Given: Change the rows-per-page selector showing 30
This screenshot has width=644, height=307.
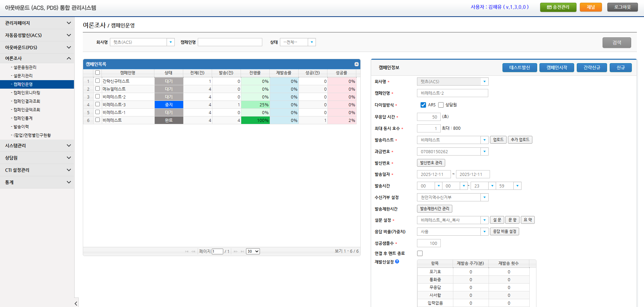Looking at the screenshot, I should point(253,251).
